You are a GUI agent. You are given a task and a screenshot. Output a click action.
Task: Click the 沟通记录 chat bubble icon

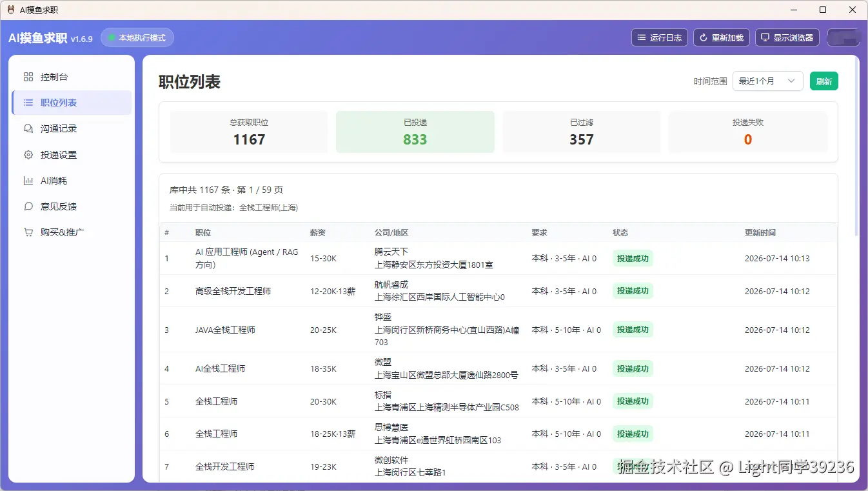point(28,128)
